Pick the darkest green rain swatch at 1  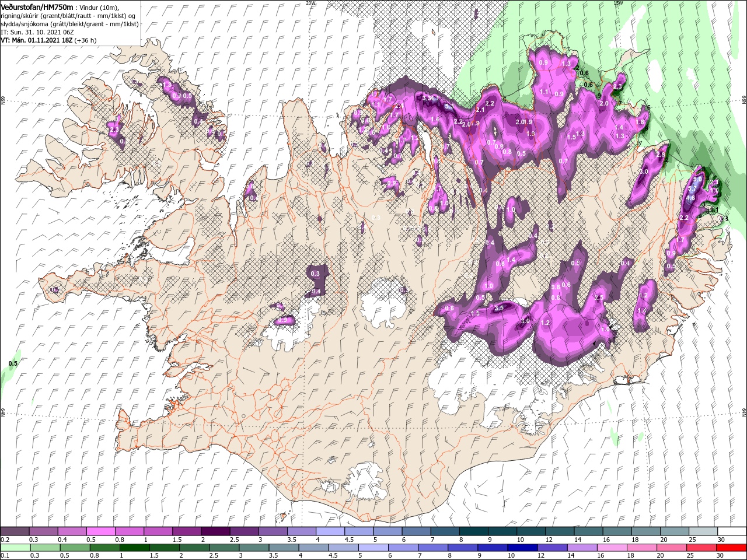pos(135,548)
